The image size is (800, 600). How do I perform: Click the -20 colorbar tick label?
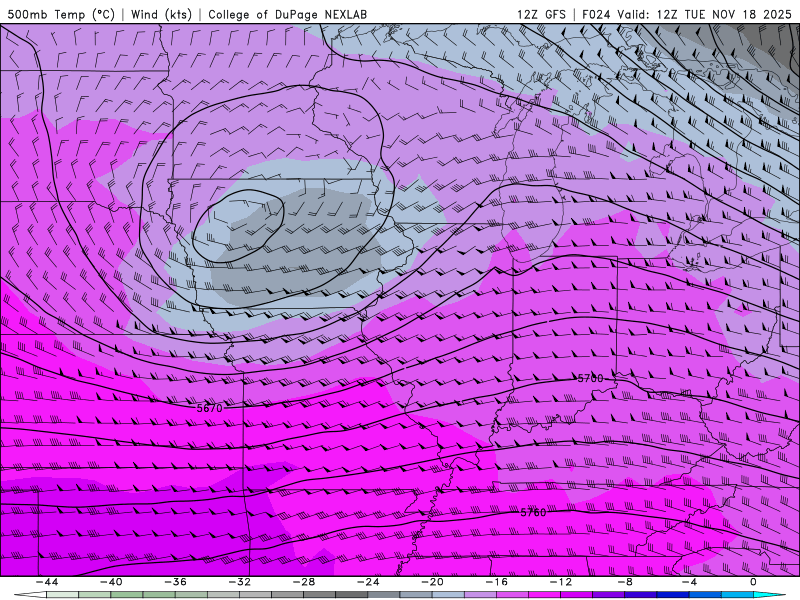(x=432, y=582)
